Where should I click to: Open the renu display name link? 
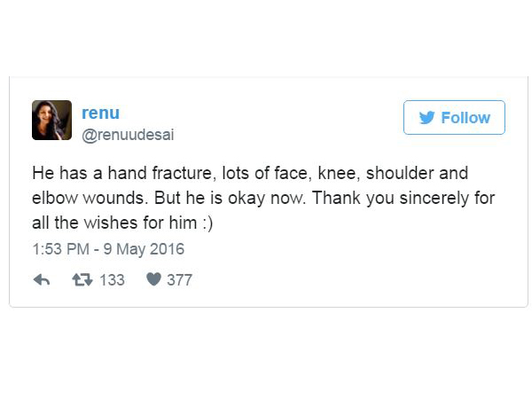(100, 113)
